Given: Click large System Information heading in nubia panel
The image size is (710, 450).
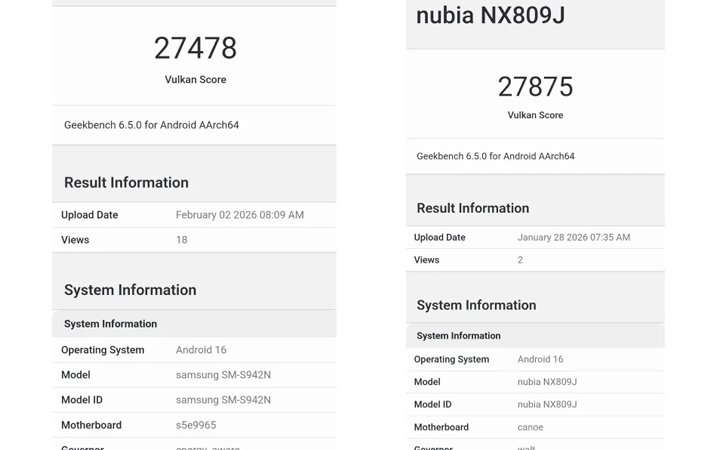Looking at the screenshot, I should click(476, 305).
